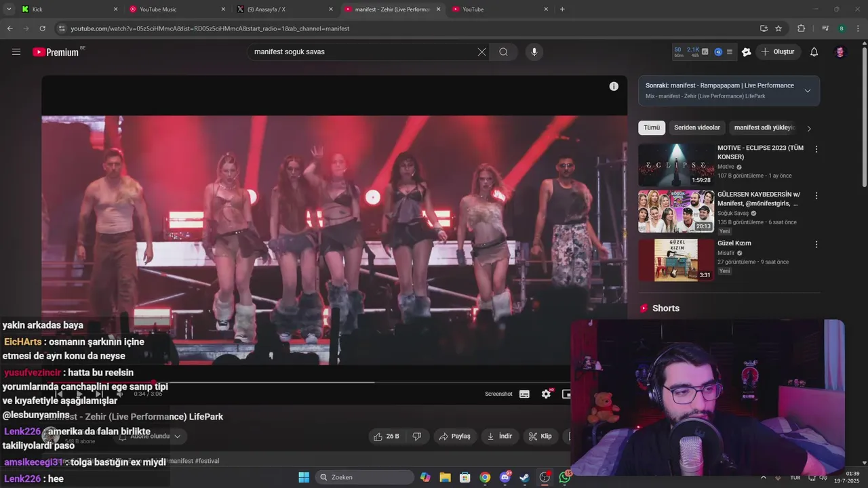Show video info card icon
868x488 pixels.
pos(614,86)
